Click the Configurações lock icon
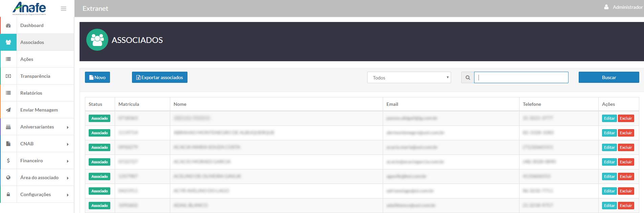This screenshot has height=213, width=644. (8, 194)
